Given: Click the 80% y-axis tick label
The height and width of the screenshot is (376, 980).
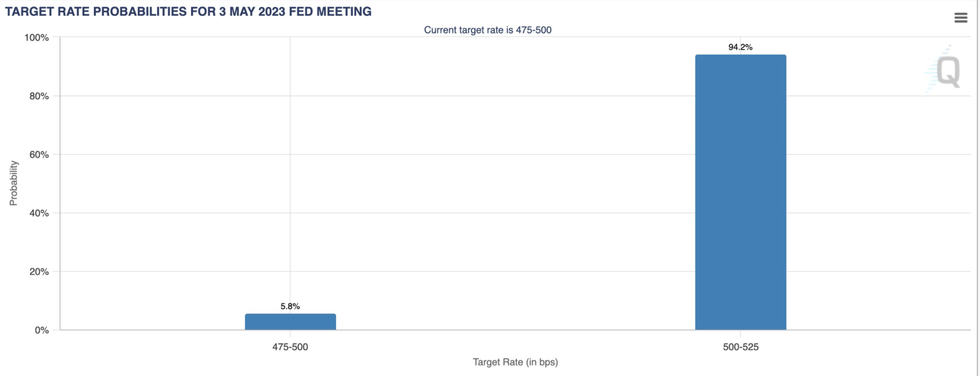Looking at the screenshot, I should point(39,96).
